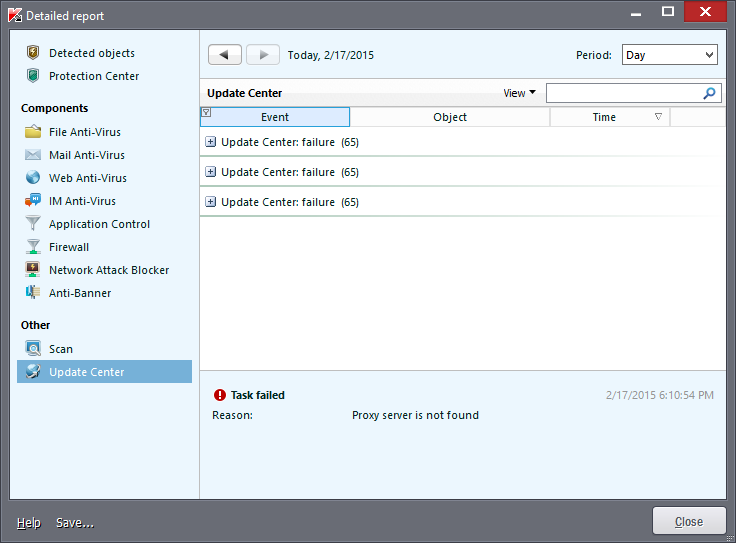Viewport: 736px width, 543px height.
Task: Click the Detected objects shield icon
Action: pyautogui.click(x=33, y=53)
